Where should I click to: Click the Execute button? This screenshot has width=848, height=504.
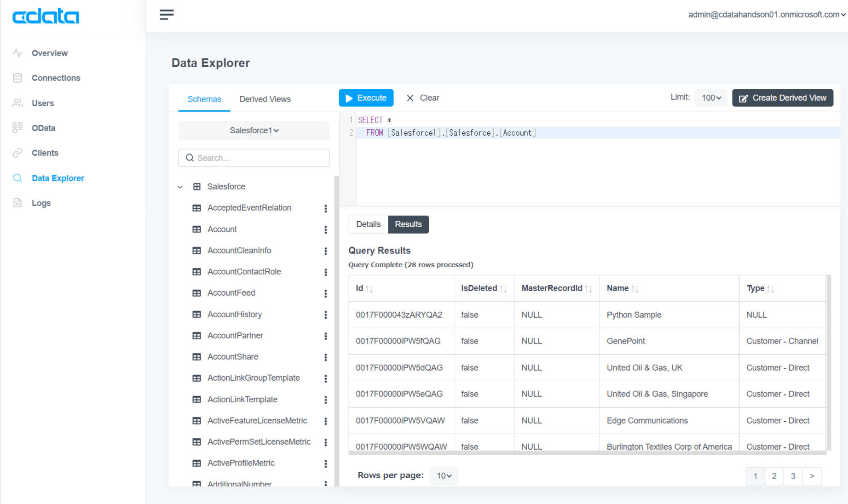[x=366, y=98]
